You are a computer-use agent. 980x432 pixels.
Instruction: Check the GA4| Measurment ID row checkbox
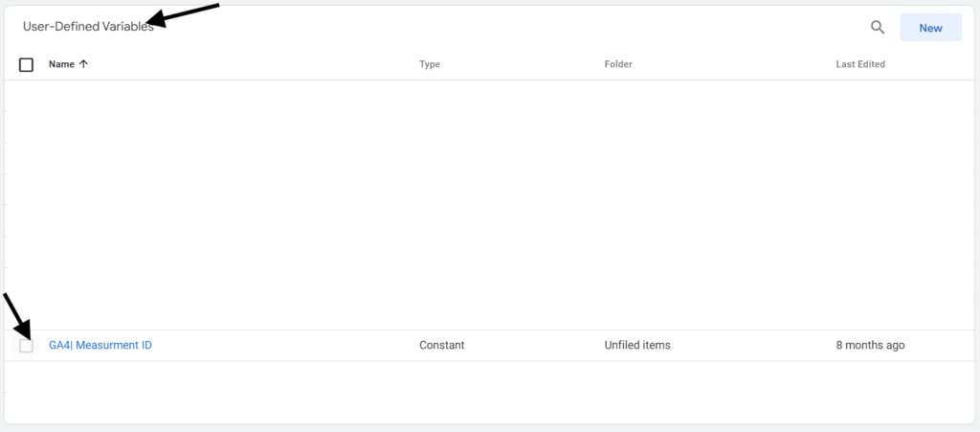tap(26, 346)
